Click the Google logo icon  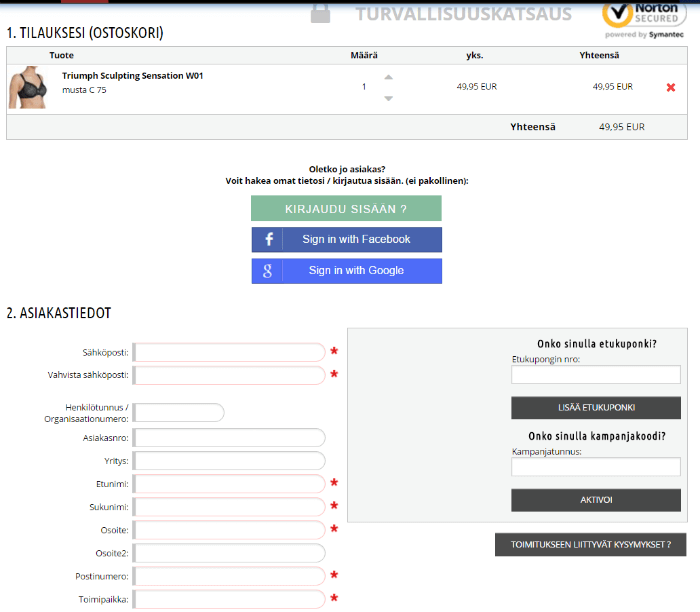tap(268, 271)
